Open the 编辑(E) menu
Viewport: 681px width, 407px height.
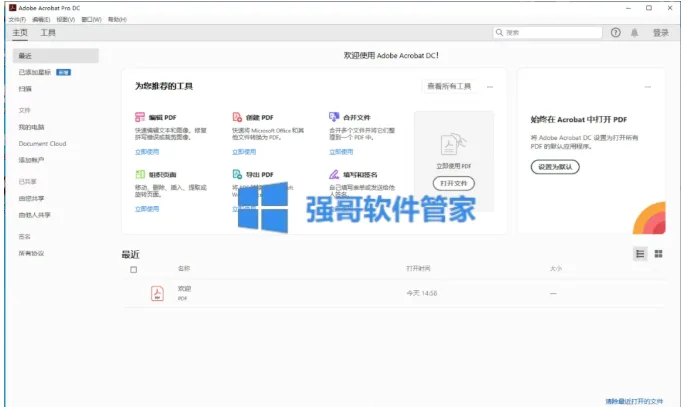click(41, 20)
